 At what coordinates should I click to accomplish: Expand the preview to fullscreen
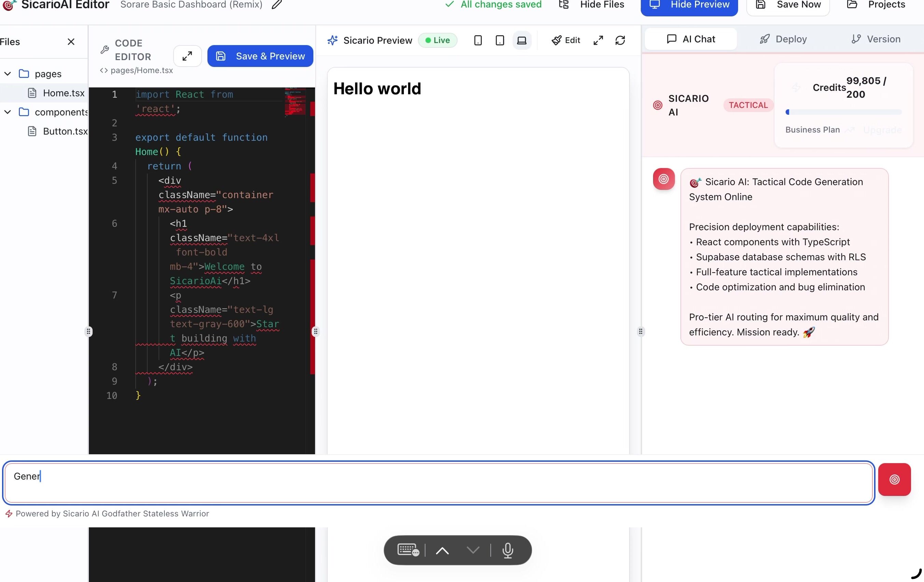point(598,40)
